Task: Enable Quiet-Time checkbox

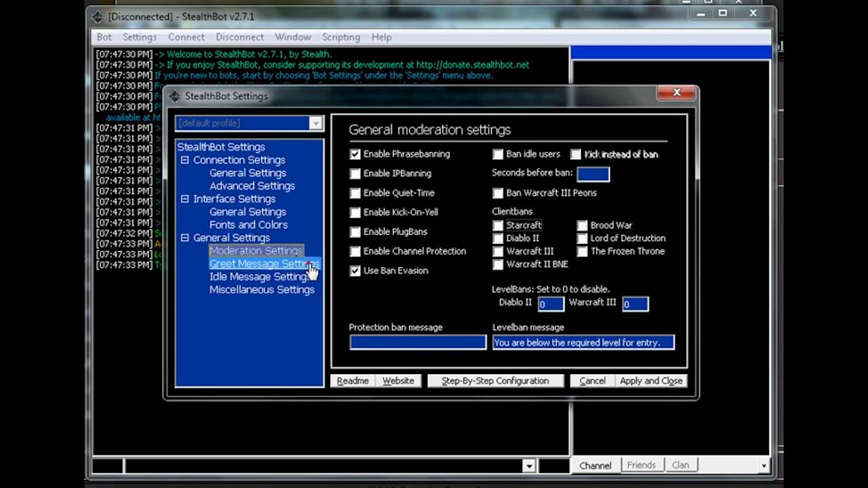Action: tap(355, 193)
